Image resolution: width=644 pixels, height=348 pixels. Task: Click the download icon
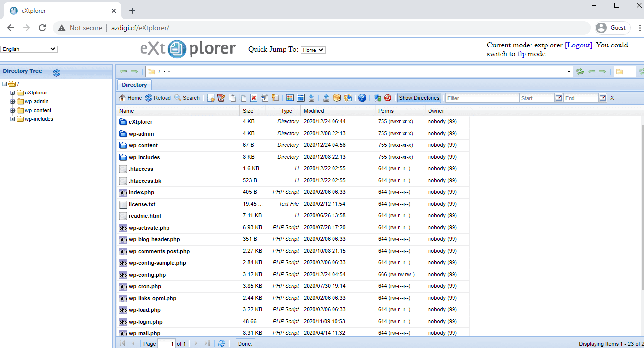311,98
